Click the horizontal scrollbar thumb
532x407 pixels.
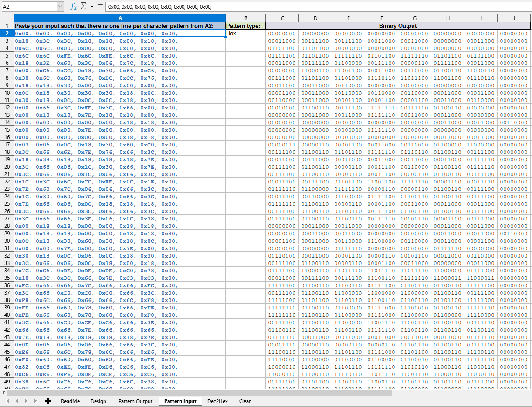tap(199, 393)
